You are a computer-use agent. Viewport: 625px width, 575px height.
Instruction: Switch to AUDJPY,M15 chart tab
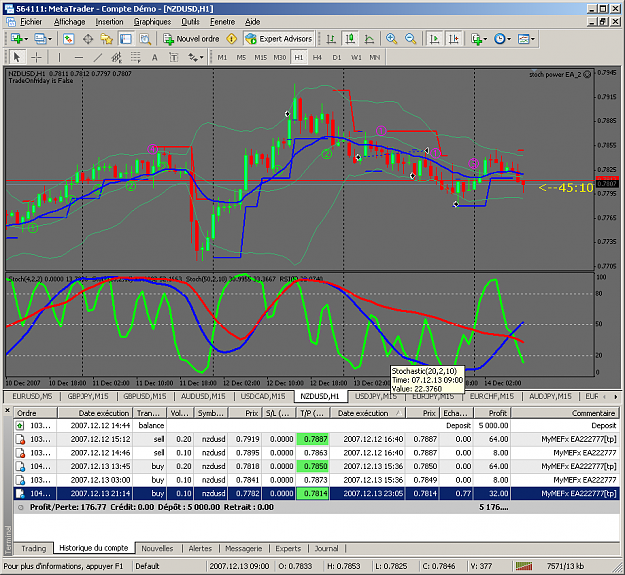coord(550,396)
